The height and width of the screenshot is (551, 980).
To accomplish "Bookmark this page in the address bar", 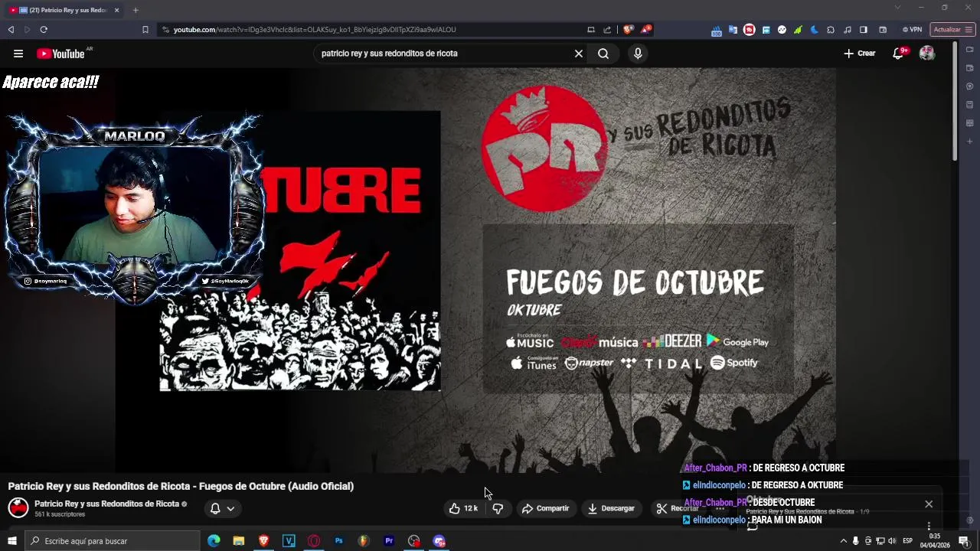I will pyautogui.click(x=145, y=30).
